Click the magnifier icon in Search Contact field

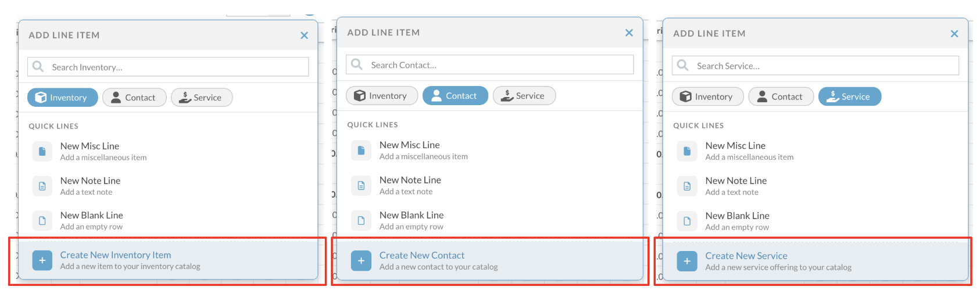pos(357,64)
